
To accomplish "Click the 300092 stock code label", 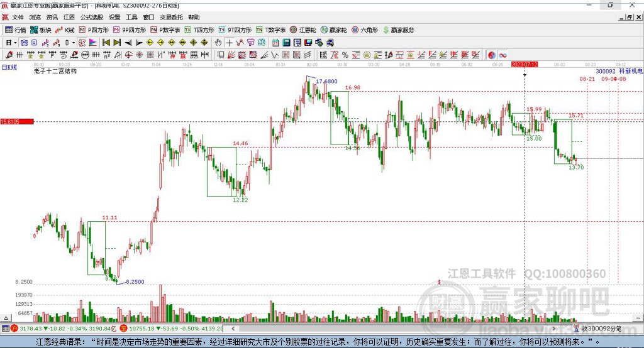I will pos(606,72).
